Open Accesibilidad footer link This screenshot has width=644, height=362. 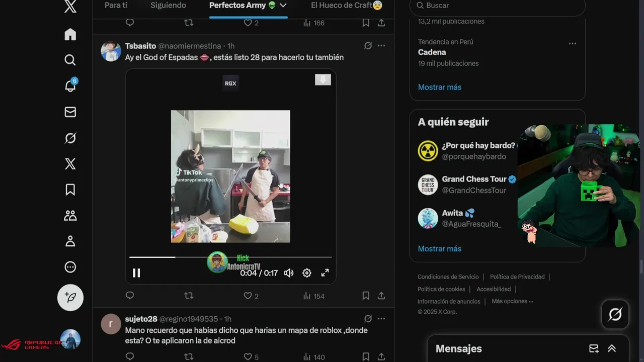pyautogui.click(x=494, y=289)
